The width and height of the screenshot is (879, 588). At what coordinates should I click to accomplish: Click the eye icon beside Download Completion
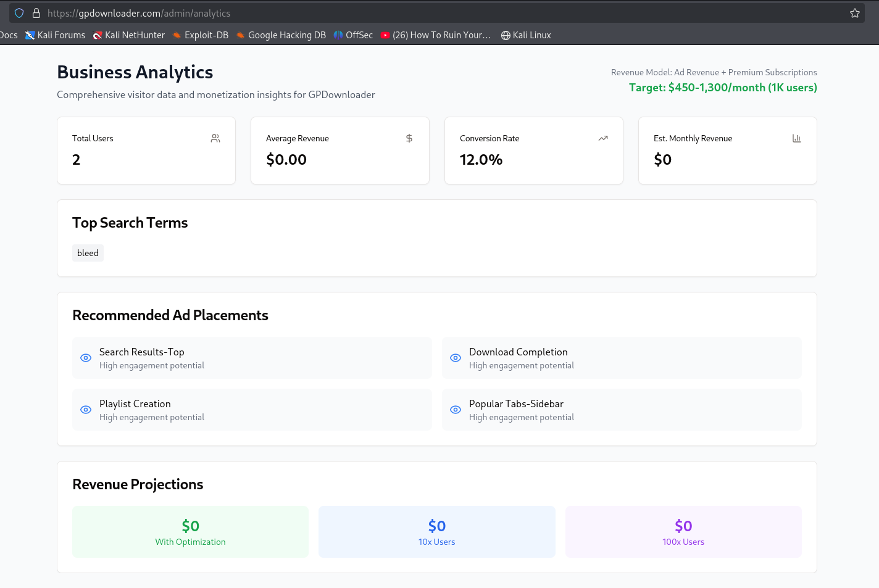tap(456, 358)
